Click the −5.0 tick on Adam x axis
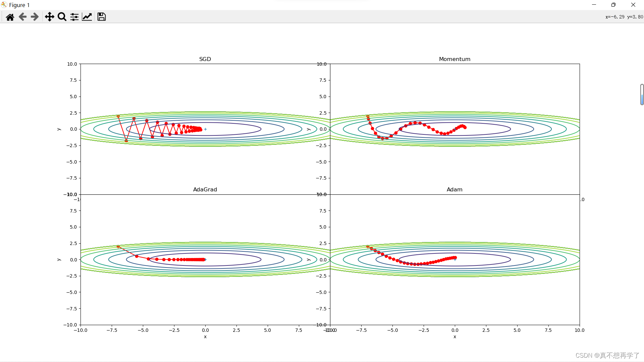The height and width of the screenshot is (362, 644). [392, 330]
